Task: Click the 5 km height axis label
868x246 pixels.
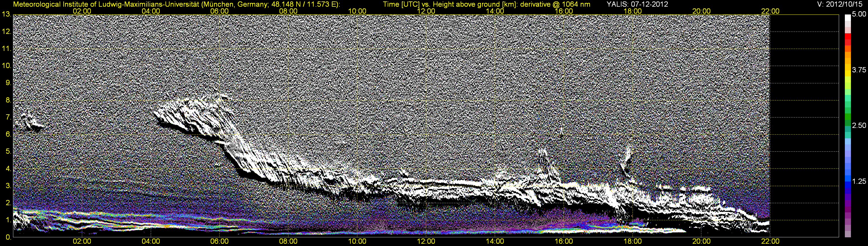Action: coord(8,152)
